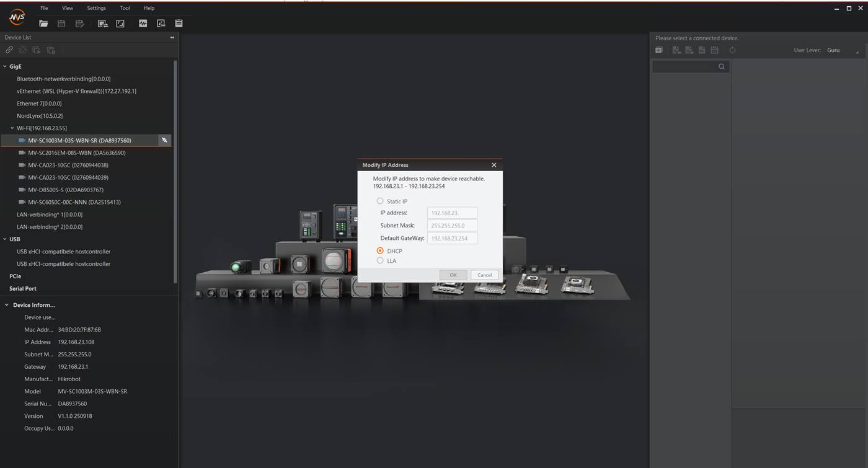Click Mac address value 34:BD:20:7F:87:68
This screenshot has width=868, height=468.
[x=79, y=330]
